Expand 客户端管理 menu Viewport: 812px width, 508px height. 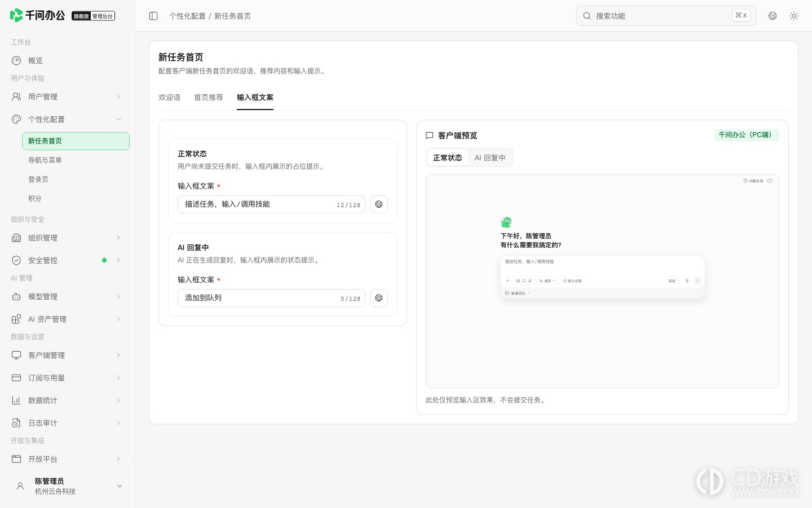click(68, 355)
